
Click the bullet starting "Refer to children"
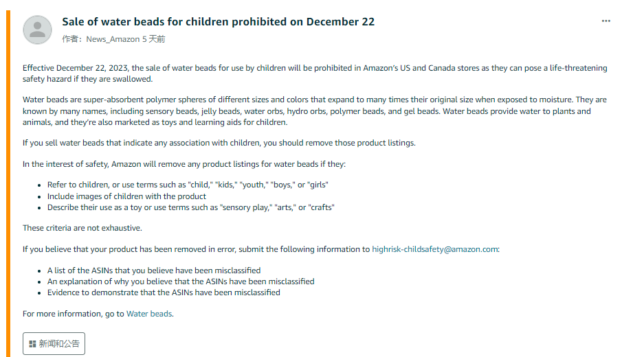[x=188, y=185]
